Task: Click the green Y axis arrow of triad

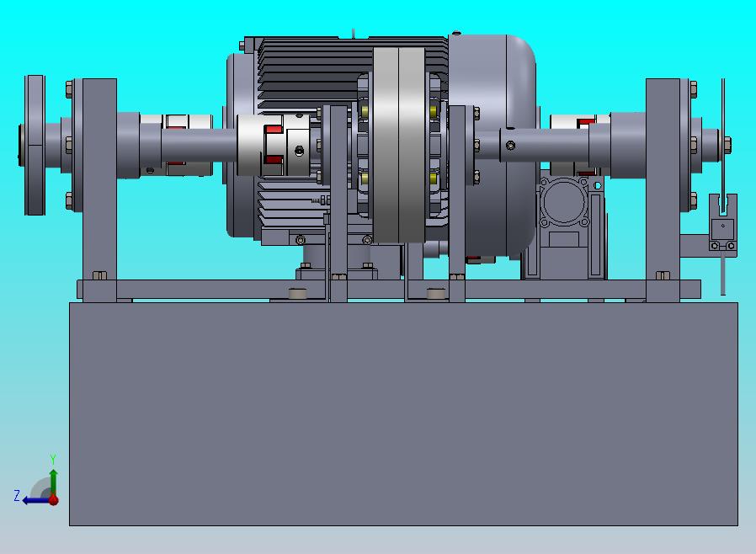Action: [x=54, y=481]
